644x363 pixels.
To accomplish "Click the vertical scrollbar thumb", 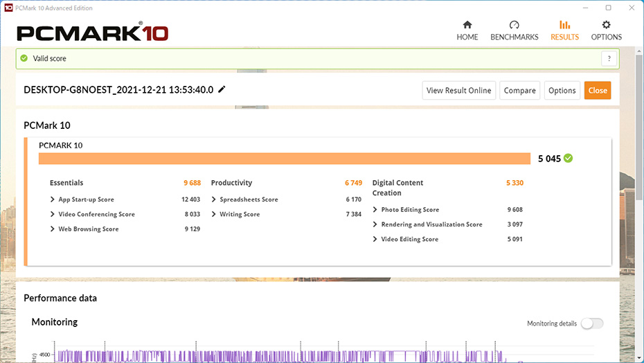I will click(639, 127).
